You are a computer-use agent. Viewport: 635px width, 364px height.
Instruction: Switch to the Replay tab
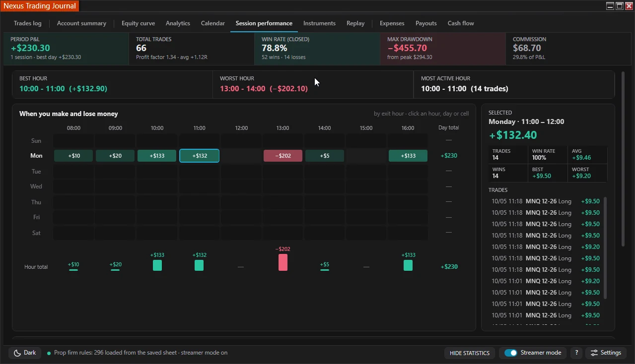(x=355, y=23)
